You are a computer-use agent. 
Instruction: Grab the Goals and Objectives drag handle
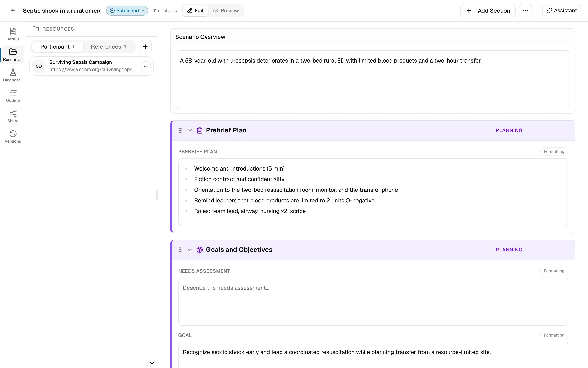point(180,250)
